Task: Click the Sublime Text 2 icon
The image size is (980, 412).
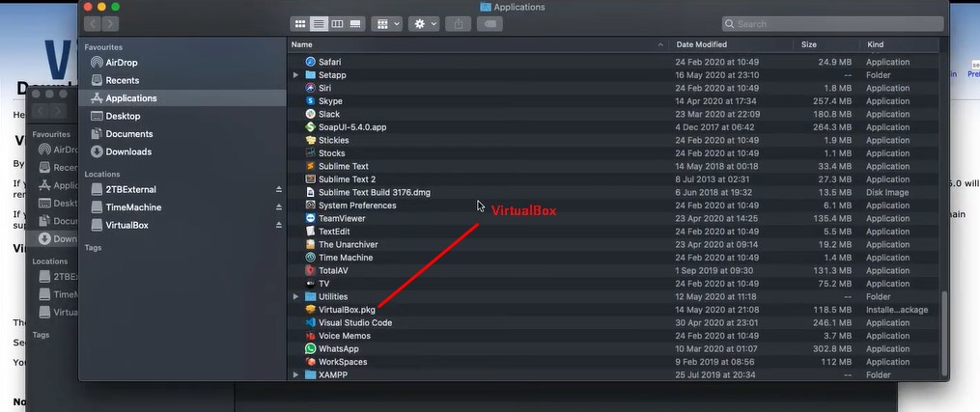Action: [310, 179]
